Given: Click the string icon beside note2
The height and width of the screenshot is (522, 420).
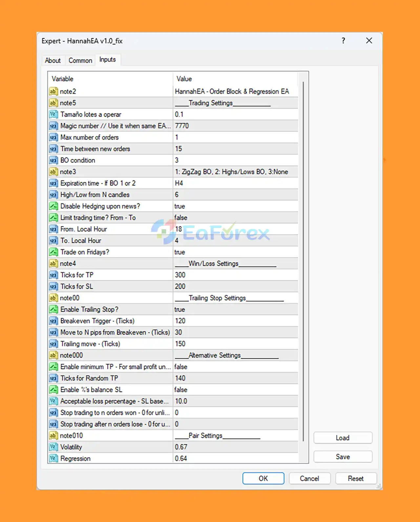Looking at the screenshot, I should point(53,91).
